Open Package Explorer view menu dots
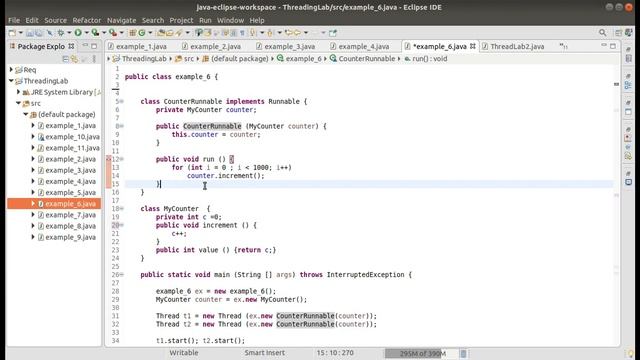The width and height of the screenshot is (640, 360). (x=94, y=59)
